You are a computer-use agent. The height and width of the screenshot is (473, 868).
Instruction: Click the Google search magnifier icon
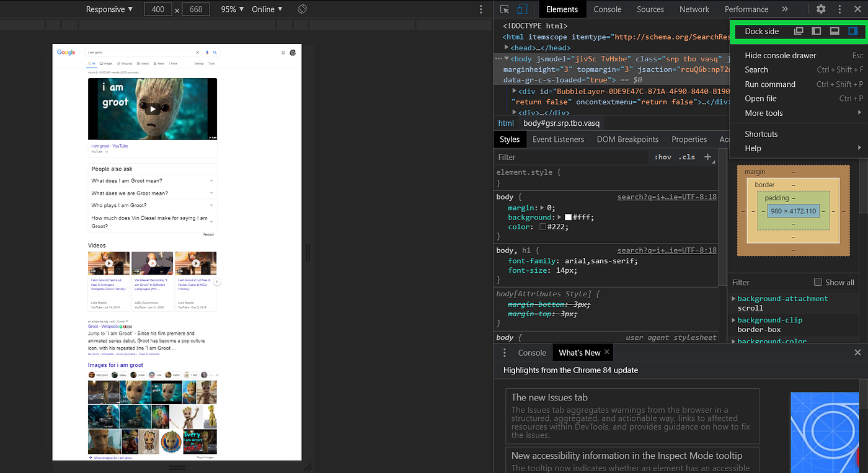click(x=215, y=53)
